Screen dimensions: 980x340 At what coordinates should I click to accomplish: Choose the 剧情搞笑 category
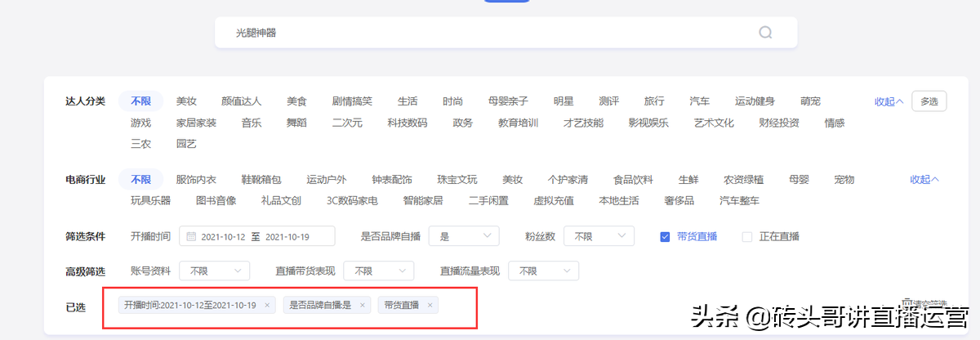(x=352, y=101)
